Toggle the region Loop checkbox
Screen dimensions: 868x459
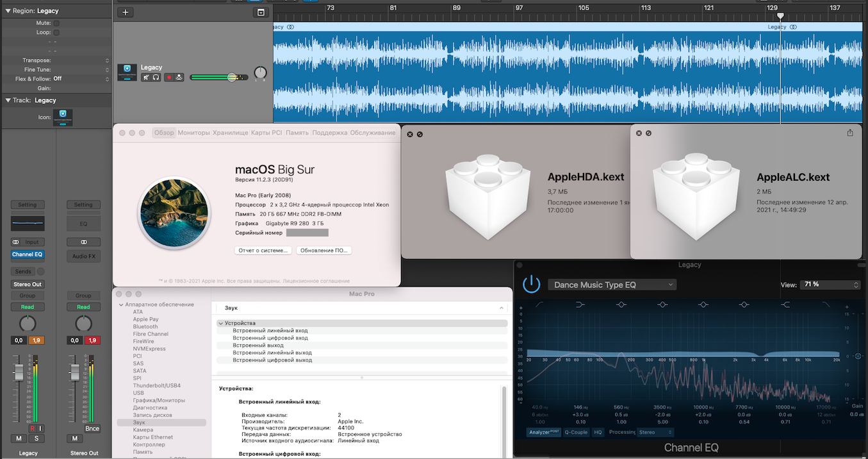click(56, 32)
